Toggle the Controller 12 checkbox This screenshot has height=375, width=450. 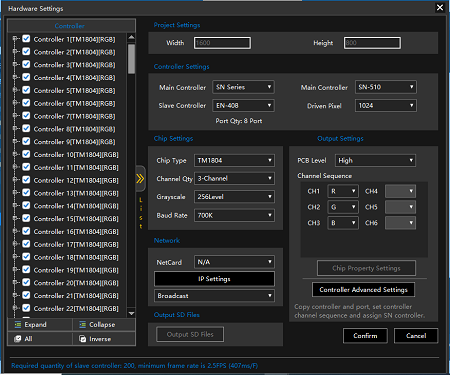26,180
